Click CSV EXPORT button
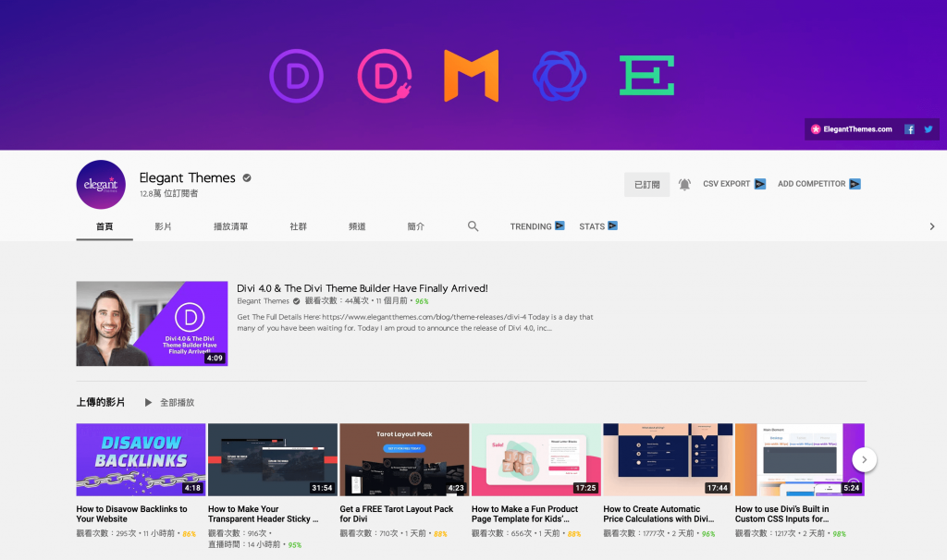 pos(734,184)
